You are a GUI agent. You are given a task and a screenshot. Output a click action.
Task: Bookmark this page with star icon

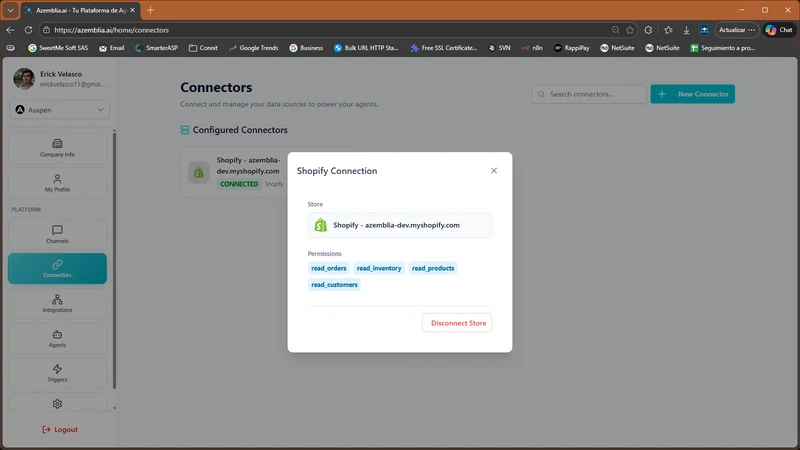click(630, 30)
